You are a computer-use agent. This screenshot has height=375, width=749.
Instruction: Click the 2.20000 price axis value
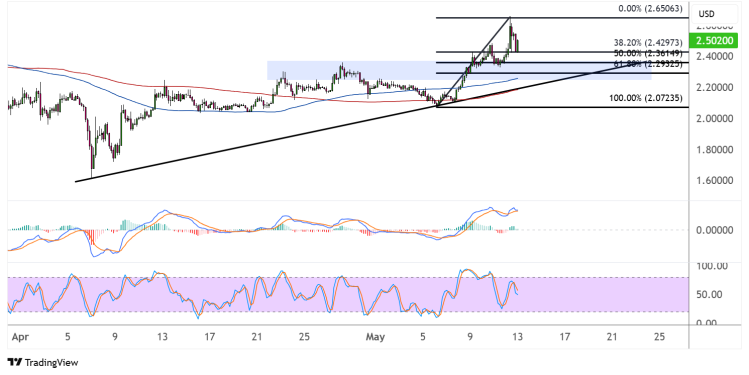(x=715, y=88)
